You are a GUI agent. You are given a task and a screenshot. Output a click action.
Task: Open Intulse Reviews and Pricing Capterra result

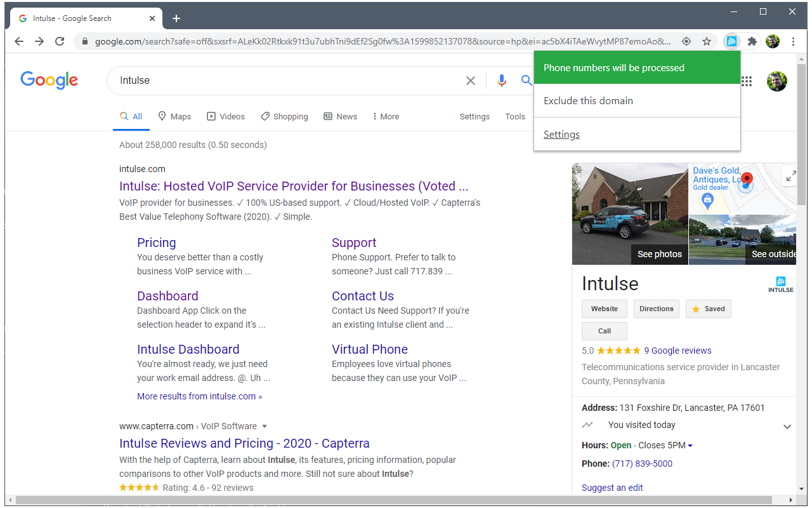pos(244,443)
